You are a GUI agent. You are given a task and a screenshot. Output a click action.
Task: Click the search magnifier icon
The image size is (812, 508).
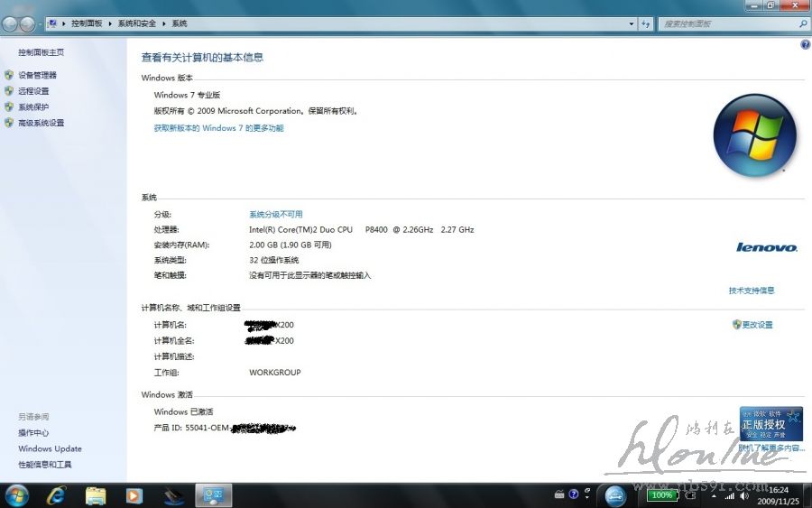[803, 23]
